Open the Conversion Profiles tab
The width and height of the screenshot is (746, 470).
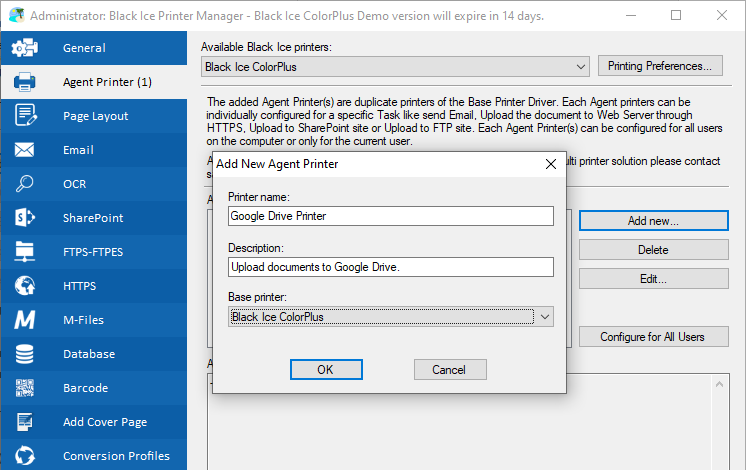(x=116, y=456)
